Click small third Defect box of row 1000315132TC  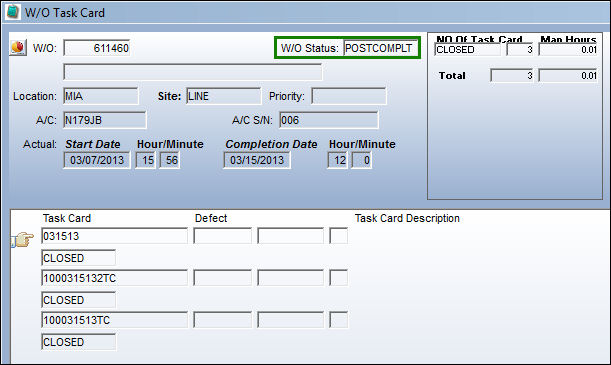(339, 278)
